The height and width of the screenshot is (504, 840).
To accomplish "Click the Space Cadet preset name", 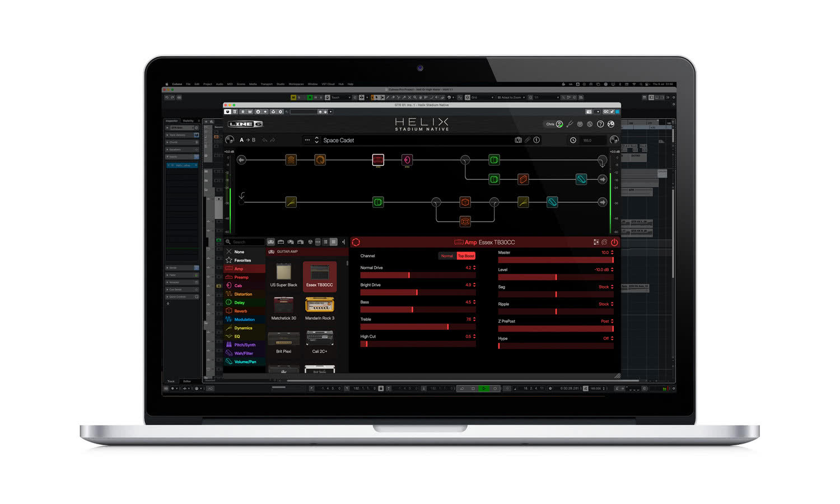I will point(339,141).
